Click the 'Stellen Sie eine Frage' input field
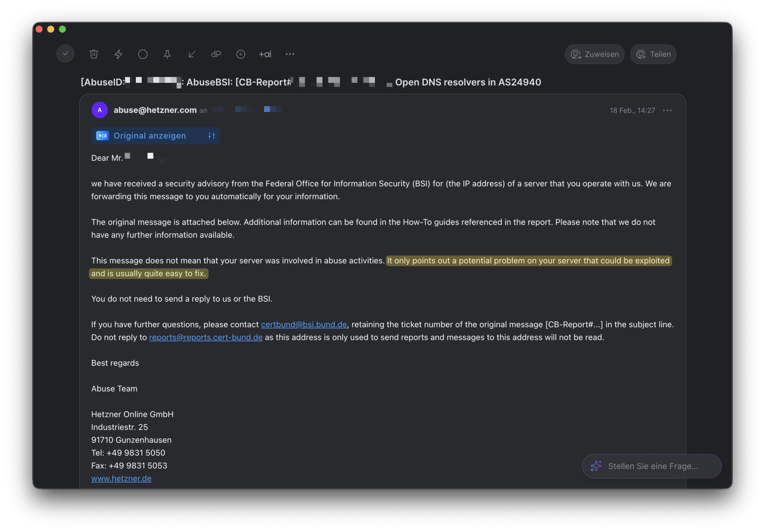 coord(652,466)
